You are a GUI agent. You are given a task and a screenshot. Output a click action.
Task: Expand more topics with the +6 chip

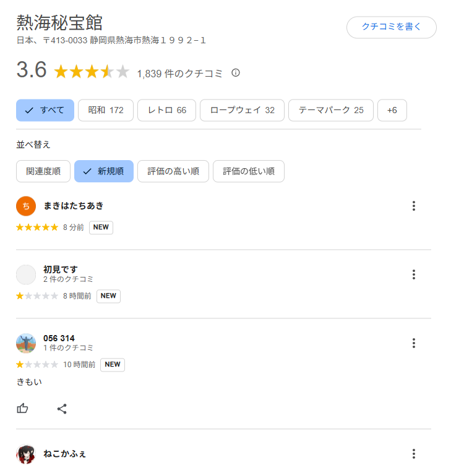(x=392, y=110)
